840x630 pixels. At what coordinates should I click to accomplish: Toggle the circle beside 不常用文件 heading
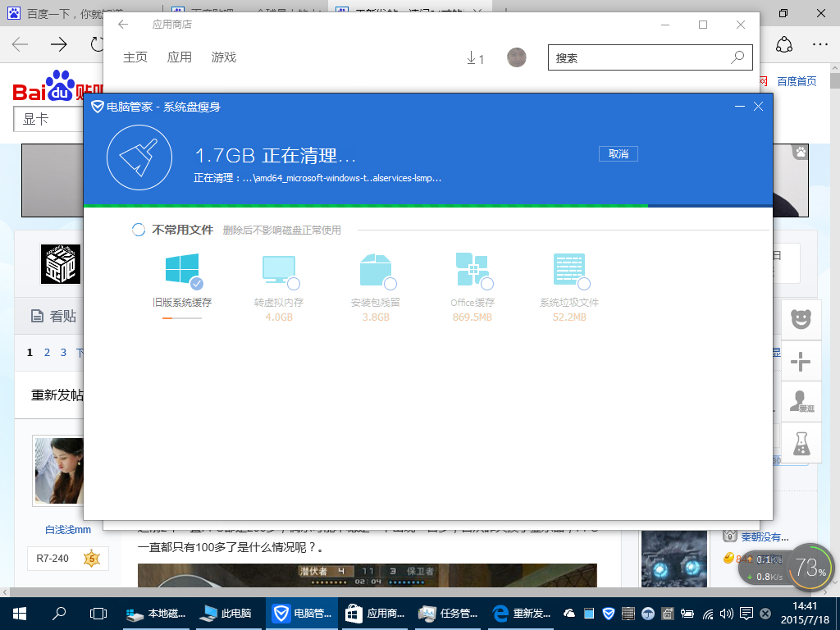(x=138, y=230)
